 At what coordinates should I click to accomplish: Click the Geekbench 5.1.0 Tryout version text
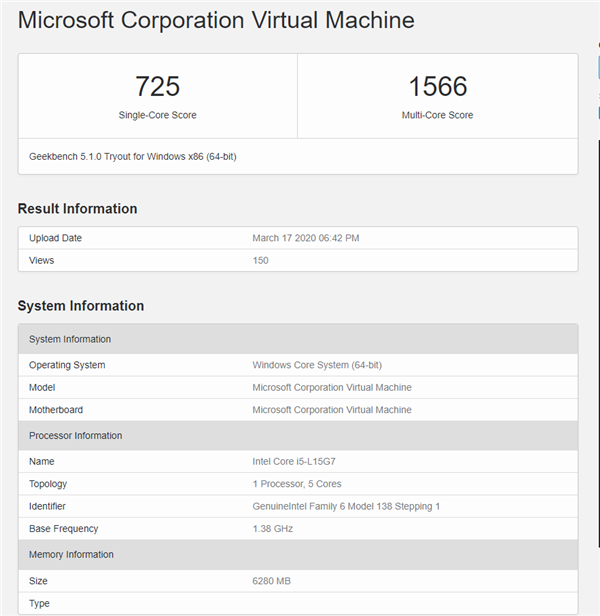point(132,157)
